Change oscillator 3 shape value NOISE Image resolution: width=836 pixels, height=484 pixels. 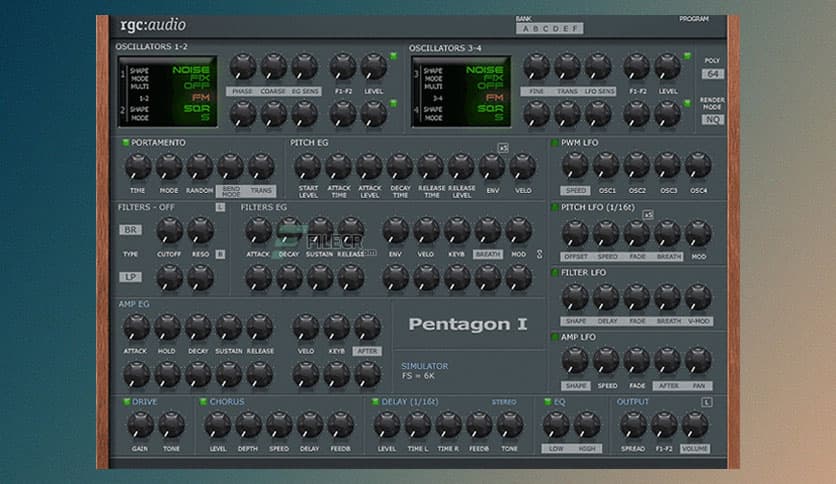pos(485,70)
